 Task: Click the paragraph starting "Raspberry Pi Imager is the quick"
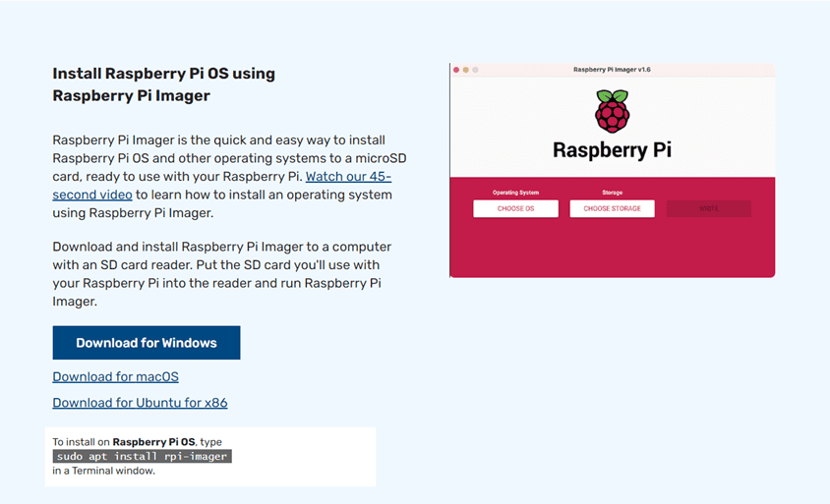[x=222, y=177]
